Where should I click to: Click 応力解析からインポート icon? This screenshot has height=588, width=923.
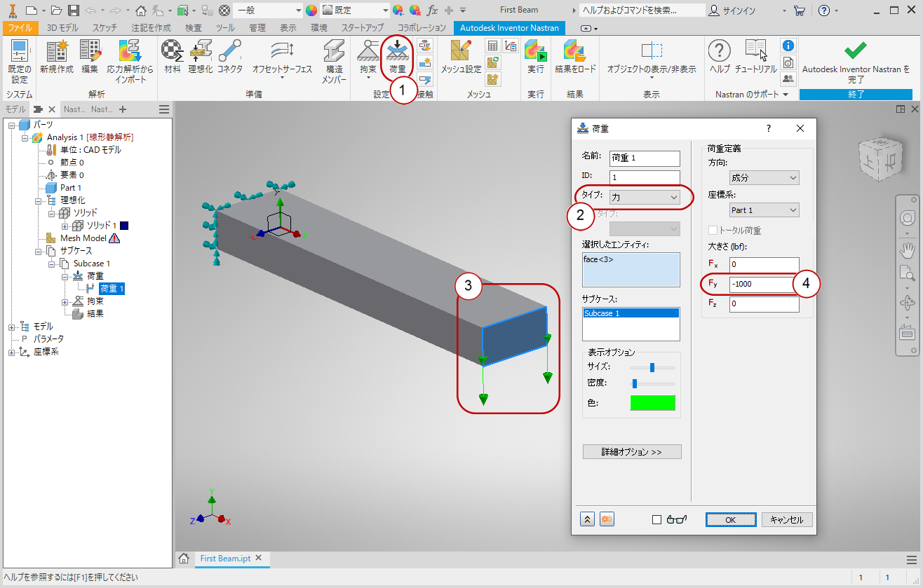coord(130,60)
